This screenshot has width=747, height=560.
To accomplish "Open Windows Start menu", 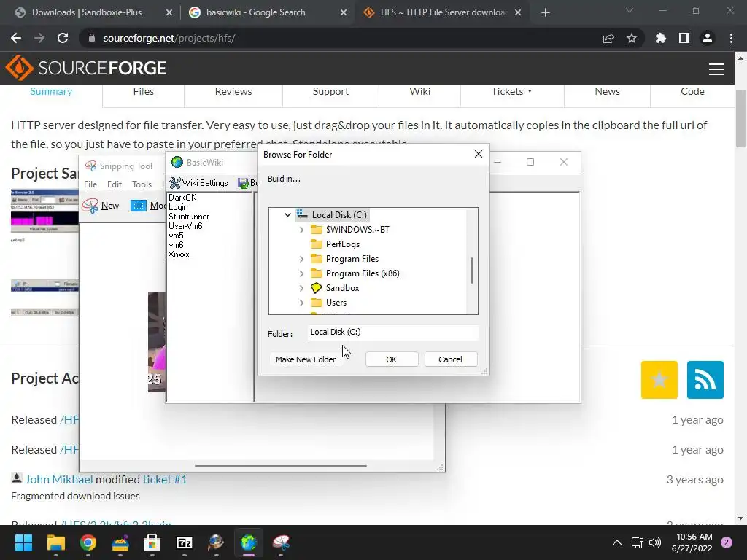I will (x=23, y=542).
